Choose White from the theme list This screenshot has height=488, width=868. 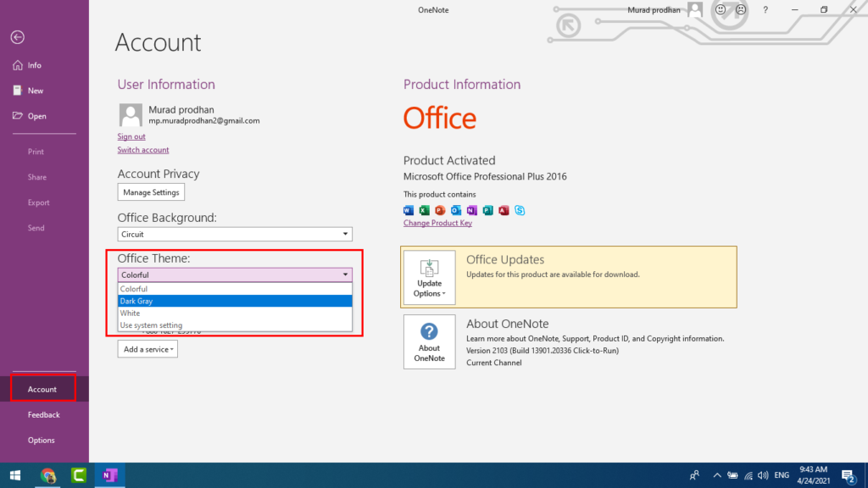pyautogui.click(x=235, y=313)
